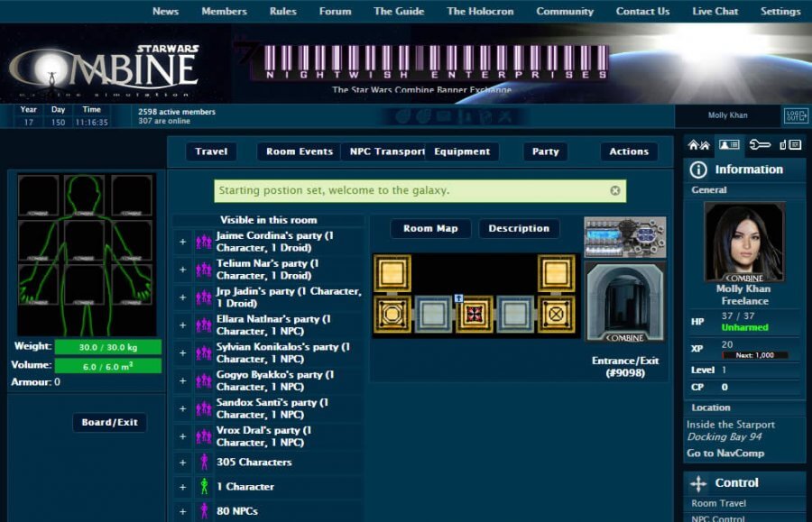This screenshot has width=812, height=522.
Task: Open the Equipment menu button
Action: coord(462,151)
